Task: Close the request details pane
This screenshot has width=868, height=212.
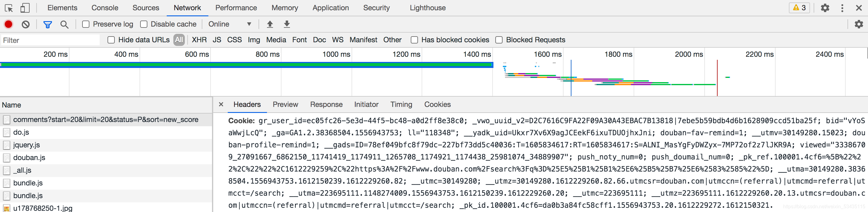Action: [221, 104]
